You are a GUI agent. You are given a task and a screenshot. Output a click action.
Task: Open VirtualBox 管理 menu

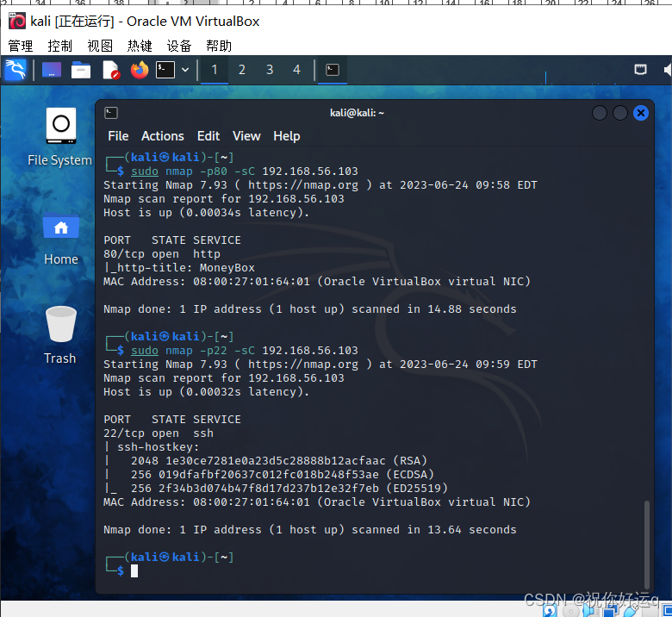tap(20, 46)
